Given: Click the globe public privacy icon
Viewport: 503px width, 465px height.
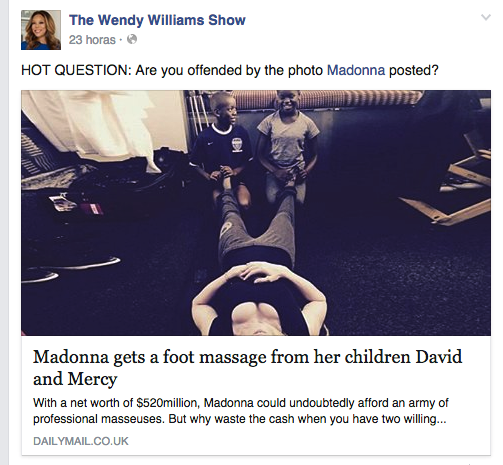Looking at the screenshot, I should coord(132,39).
